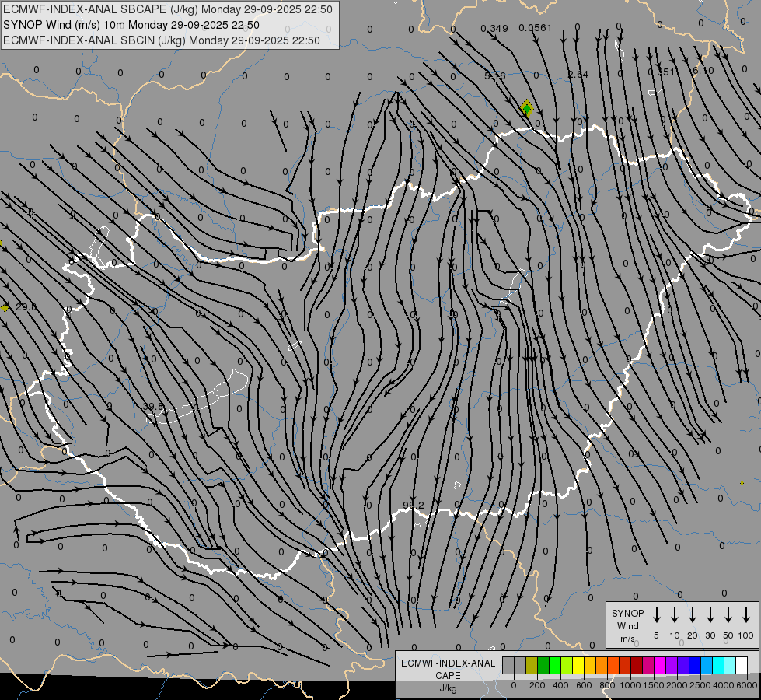Select the white CAPE legend swatch
Viewport: 761px width, 700px height.
coord(741,665)
